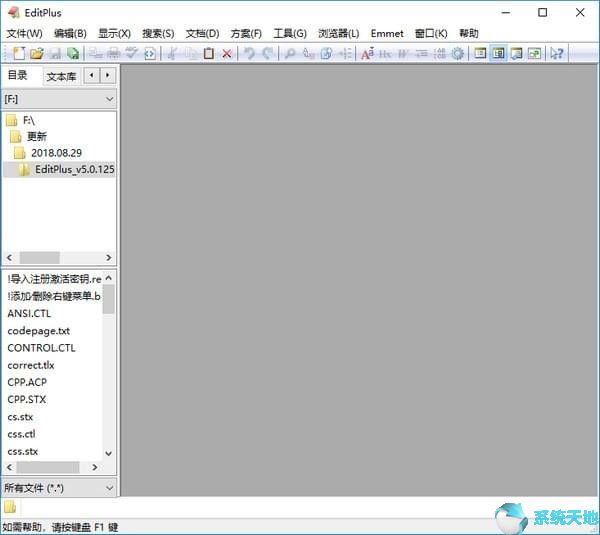Open the 文件(W) menu

24,33
